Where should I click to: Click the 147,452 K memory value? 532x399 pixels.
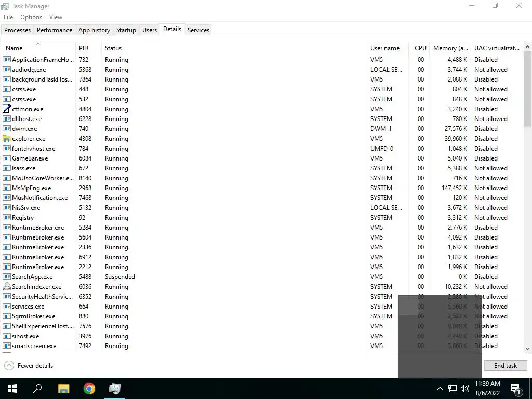(x=454, y=188)
